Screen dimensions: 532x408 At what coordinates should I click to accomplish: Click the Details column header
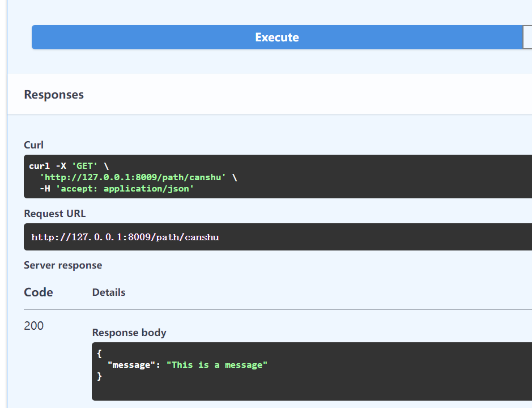click(x=109, y=292)
